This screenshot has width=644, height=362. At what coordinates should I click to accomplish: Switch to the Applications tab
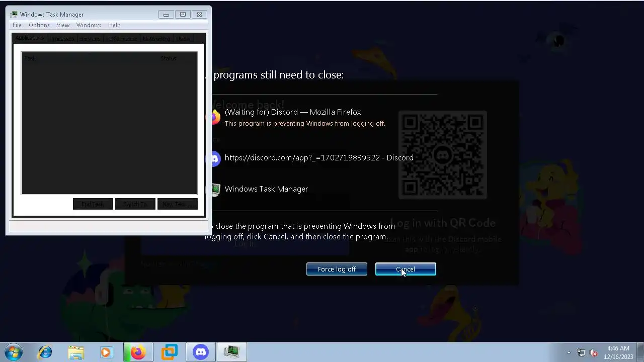30,38
